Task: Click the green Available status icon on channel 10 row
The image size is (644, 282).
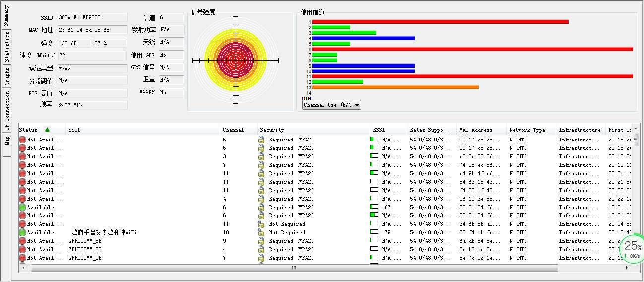Action: [22, 232]
